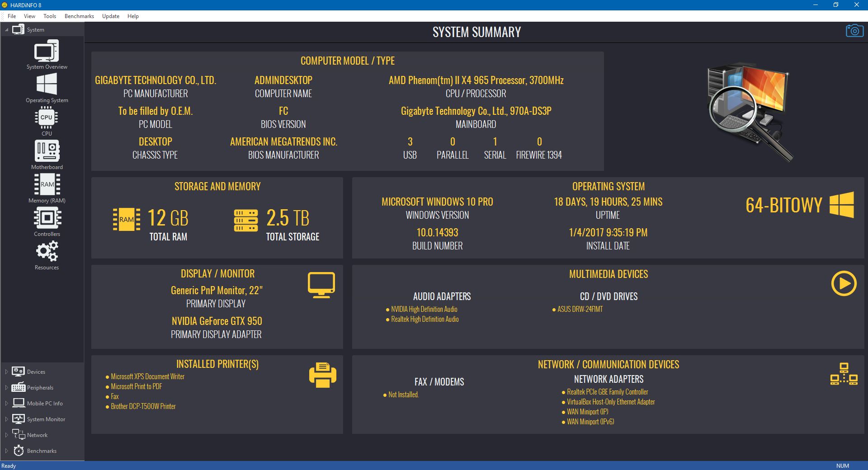
Task: Click the NVIDIA High Definition Audio entry
Action: click(x=424, y=309)
